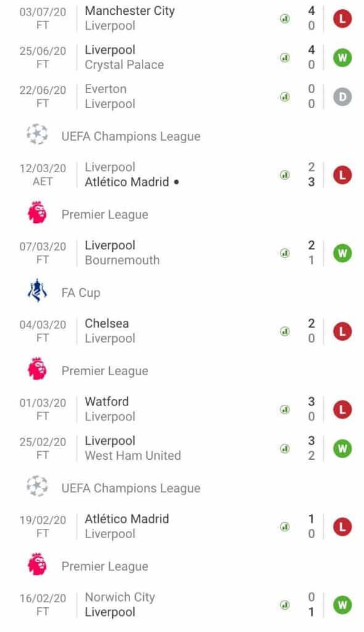
Task: Open stats icon for Liverpool vs Bournemouth
Action: point(284,252)
